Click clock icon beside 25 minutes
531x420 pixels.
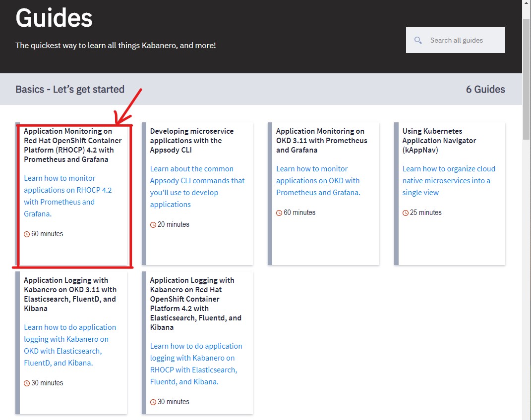tap(406, 212)
